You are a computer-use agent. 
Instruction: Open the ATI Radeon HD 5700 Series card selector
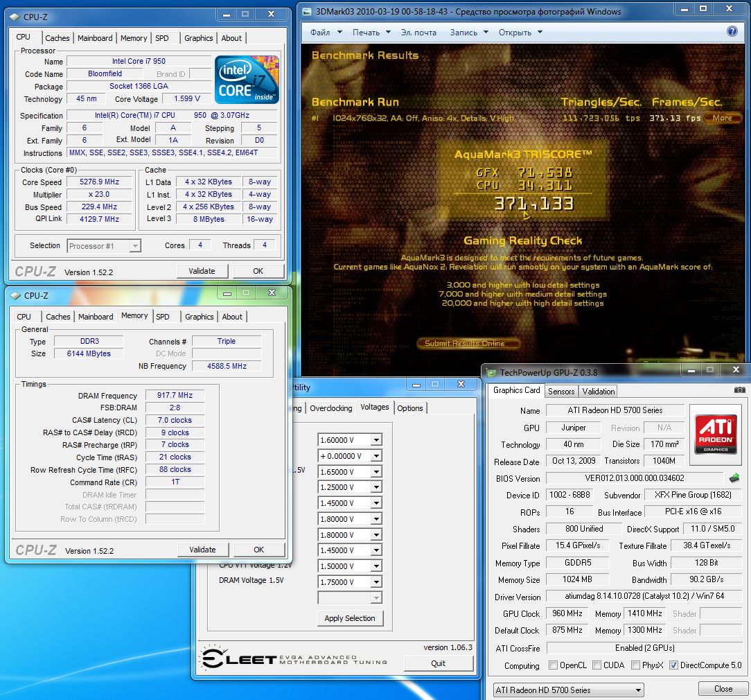[x=569, y=690]
